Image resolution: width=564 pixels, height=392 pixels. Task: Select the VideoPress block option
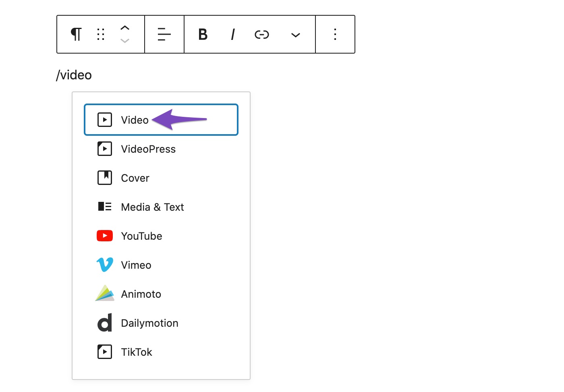[x=161, y=149]
